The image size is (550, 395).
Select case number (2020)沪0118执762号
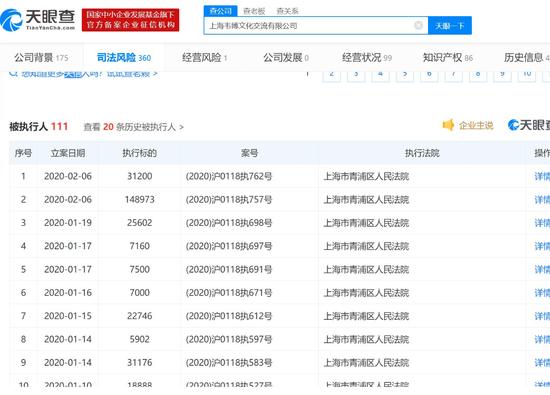pos(229,176)
